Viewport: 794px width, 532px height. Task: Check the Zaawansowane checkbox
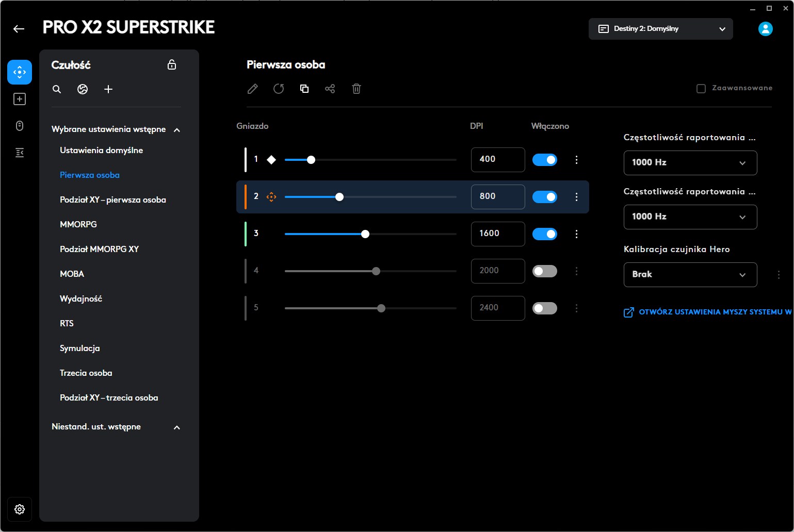[x=701, y=89]
